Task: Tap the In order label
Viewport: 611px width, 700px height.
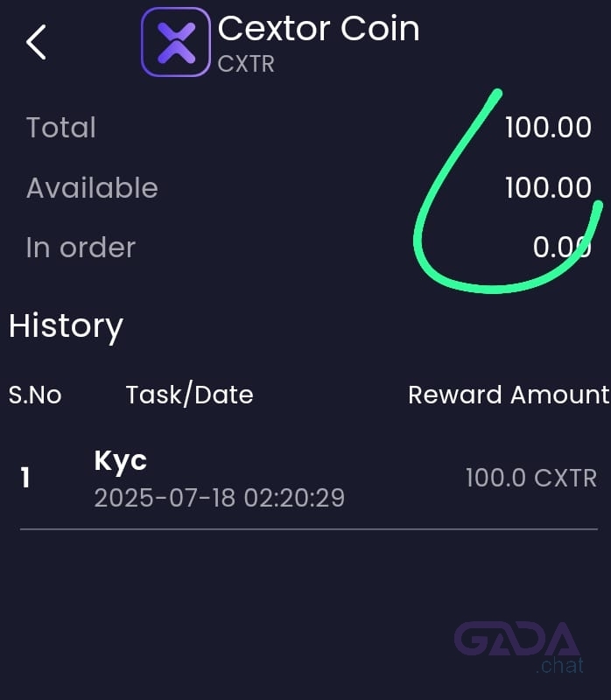Action: (81, 248)
